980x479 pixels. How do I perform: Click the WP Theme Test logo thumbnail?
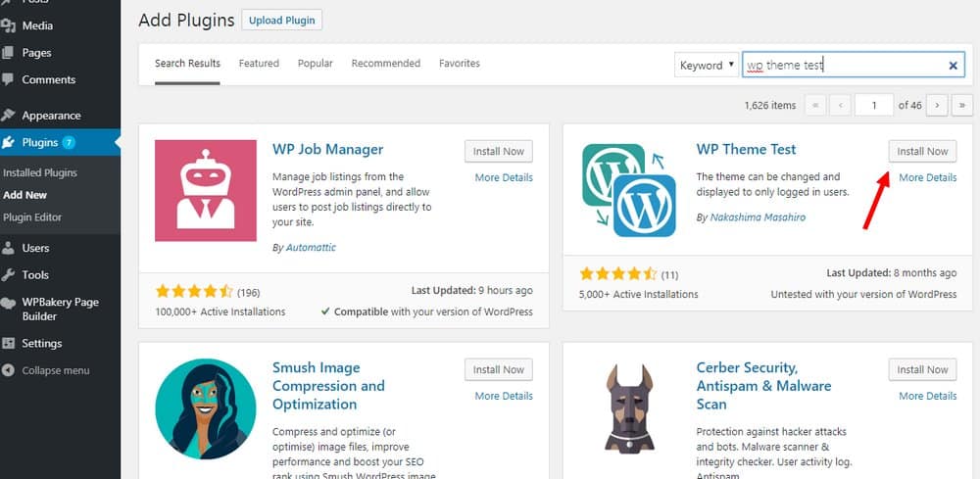tap(629, 190)
